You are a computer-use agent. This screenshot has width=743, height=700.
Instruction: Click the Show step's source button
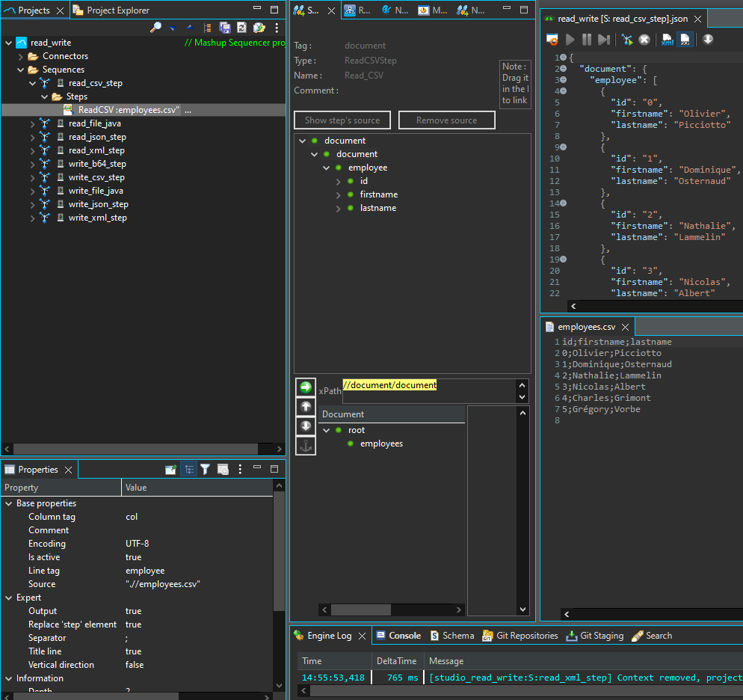coord(342,120)
